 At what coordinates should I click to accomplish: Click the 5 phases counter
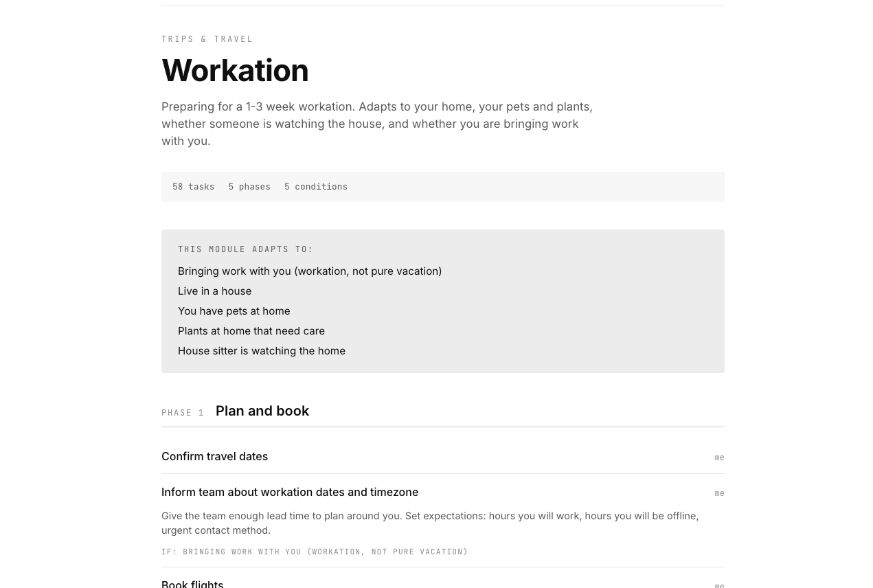click(x=249, y=187)
